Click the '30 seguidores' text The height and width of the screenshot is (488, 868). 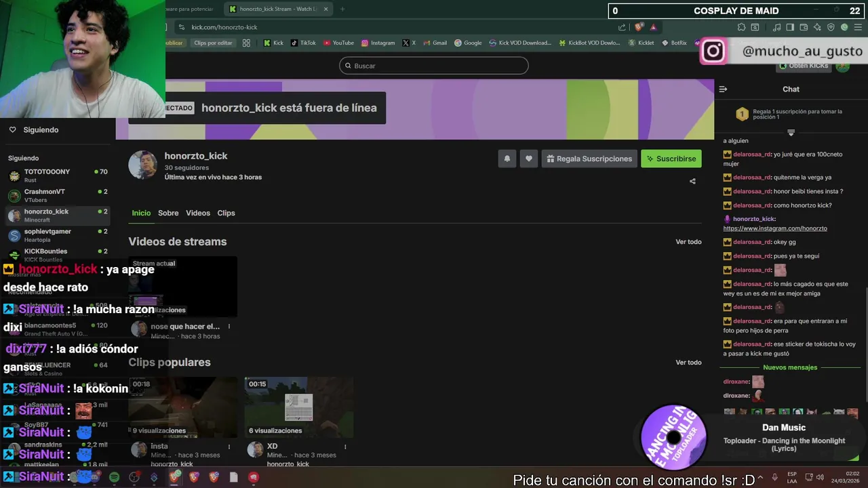click(186, 167)
